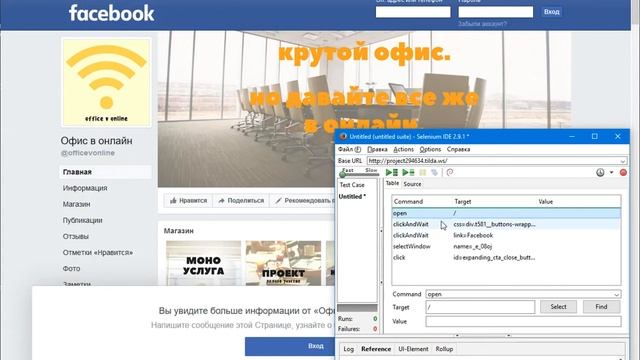640x360 pixels.
Task: Open Фото in Facebook page sidebar
Action: click(71, 269)
